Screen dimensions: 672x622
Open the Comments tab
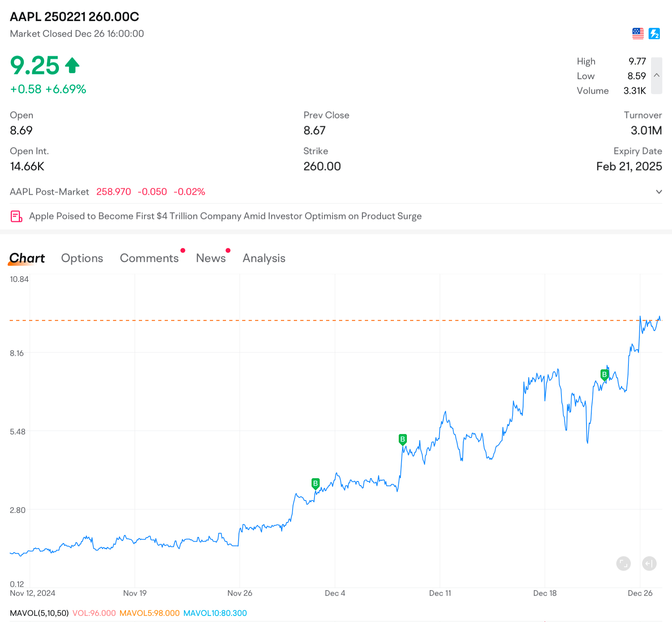click(x=149, y=258)
